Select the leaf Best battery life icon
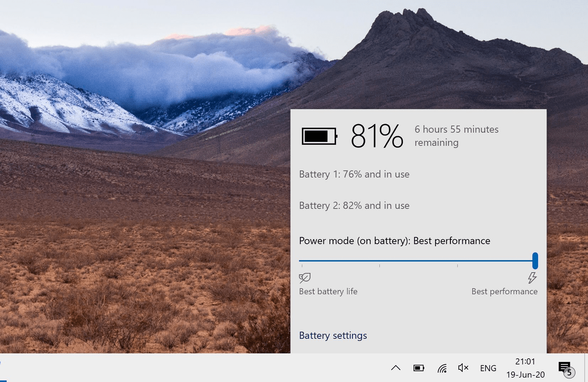 (x=304, y=278)
